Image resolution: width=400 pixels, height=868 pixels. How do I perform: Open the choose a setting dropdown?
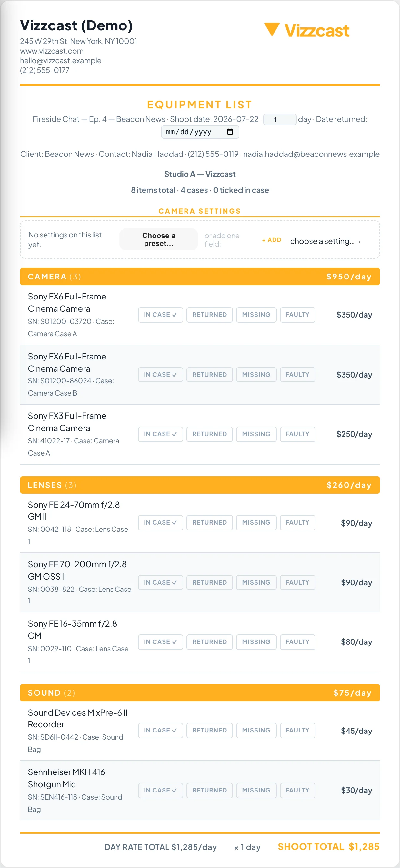(325, 241)
